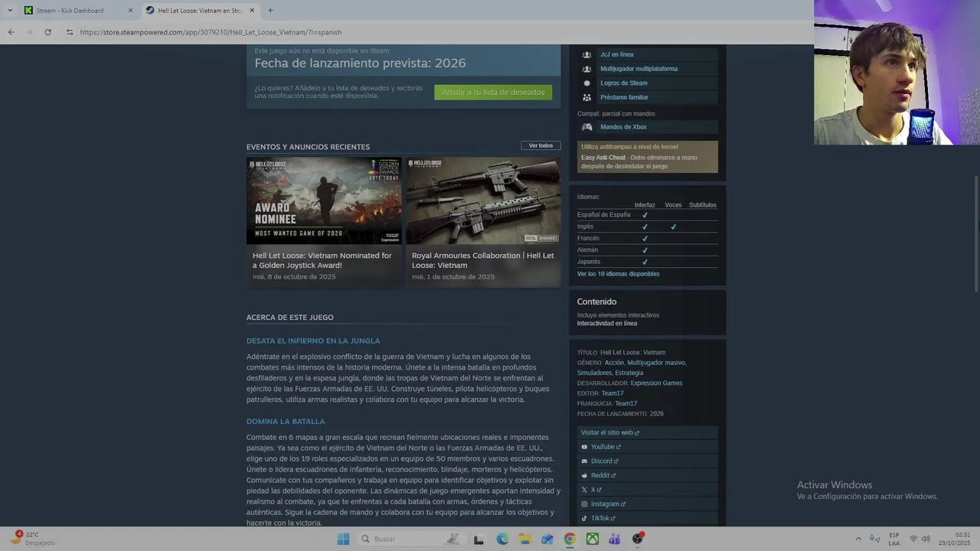This screenshot has height=551, width=980.
Task: Click the Mandos de Xbox controller icon
Action: 586,127
